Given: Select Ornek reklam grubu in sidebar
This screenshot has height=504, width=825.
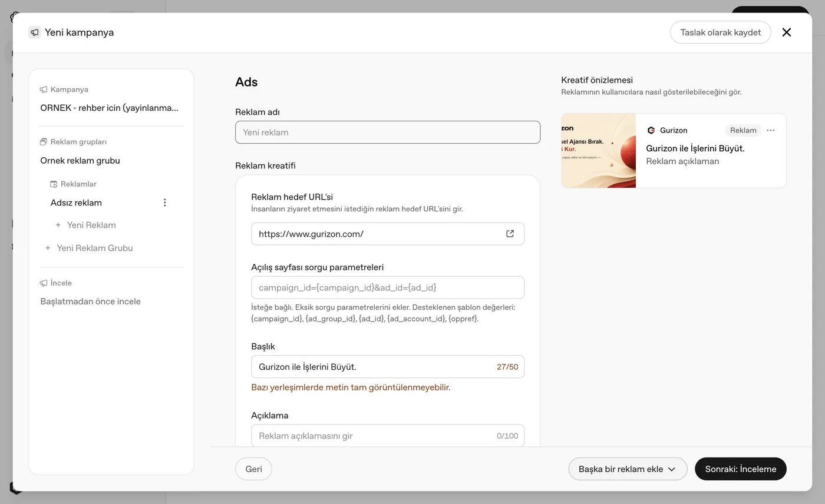Looking at the screenshot, I should point(80,161).
